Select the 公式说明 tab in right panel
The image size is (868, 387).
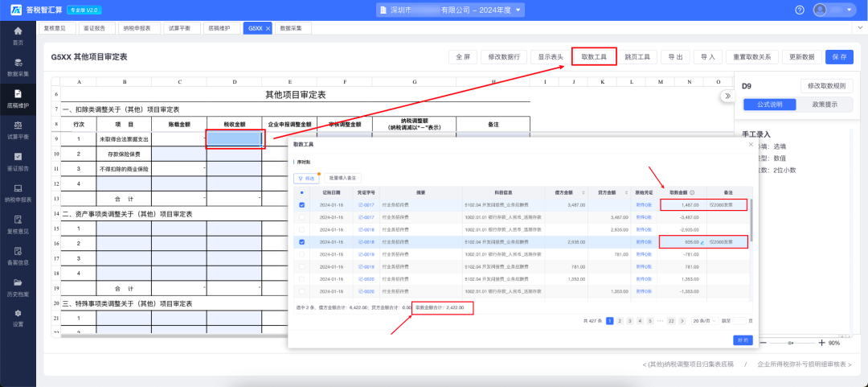click(769, 105)
